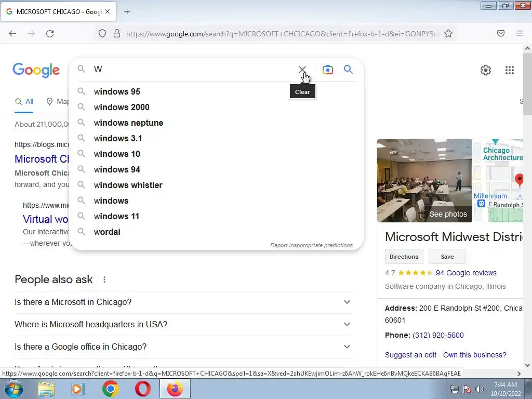
Task: Click vertical scrollbar down arrow
Action: click(x=527, y=365)
